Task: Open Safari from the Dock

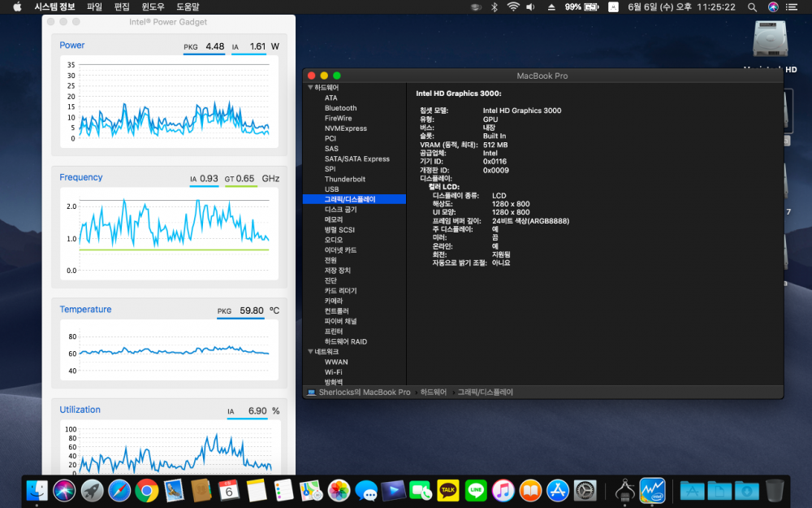Action: [x=119, y=490]
